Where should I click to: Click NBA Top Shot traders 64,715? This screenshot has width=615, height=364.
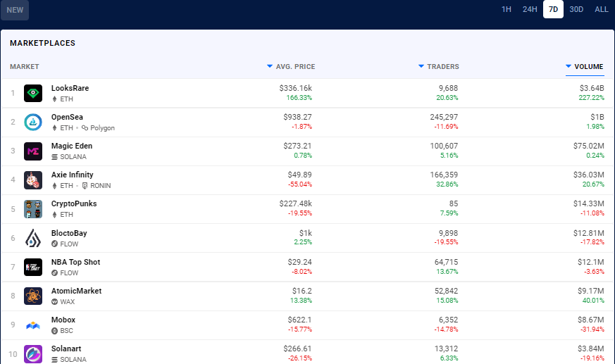446,262
